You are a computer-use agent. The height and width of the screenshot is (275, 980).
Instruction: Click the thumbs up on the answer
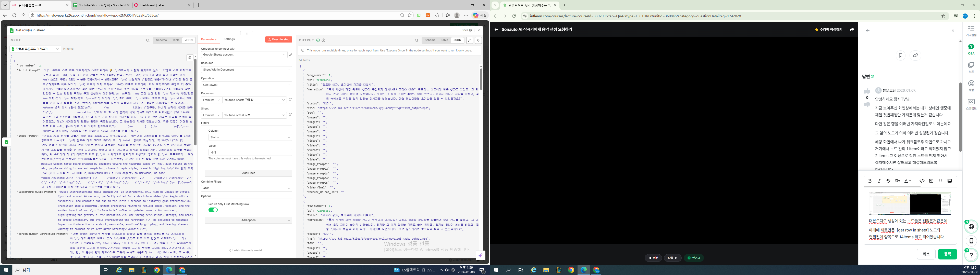click(x=867, y=91)
